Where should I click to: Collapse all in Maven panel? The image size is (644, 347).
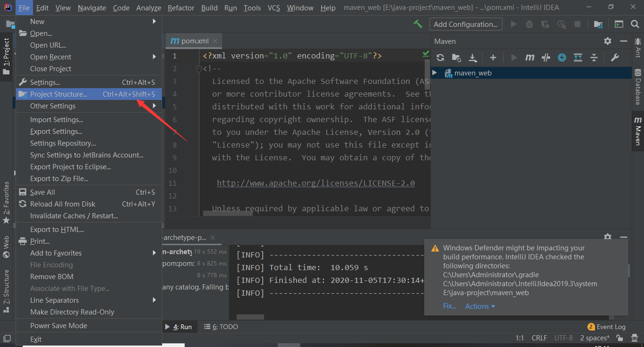point(594,58)
